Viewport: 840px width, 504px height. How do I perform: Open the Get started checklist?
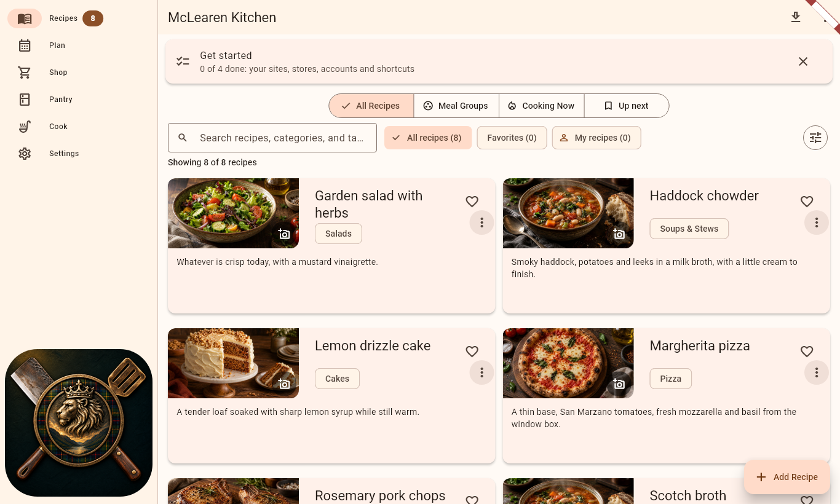[x=498, y=61]
